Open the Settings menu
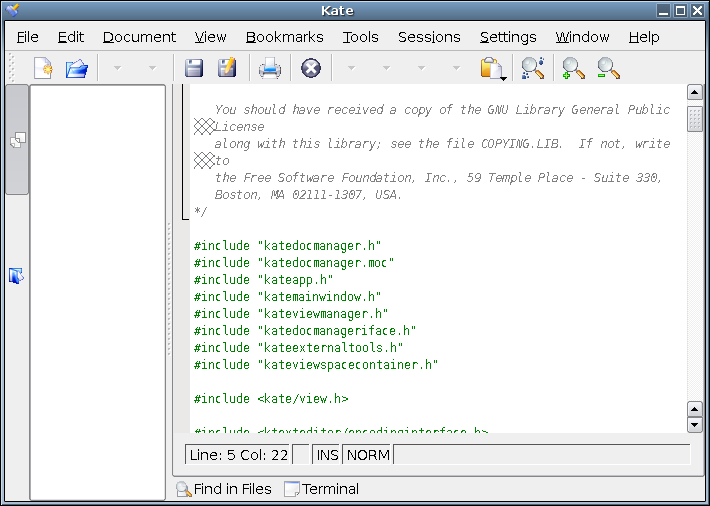 (x=508, y=37)
